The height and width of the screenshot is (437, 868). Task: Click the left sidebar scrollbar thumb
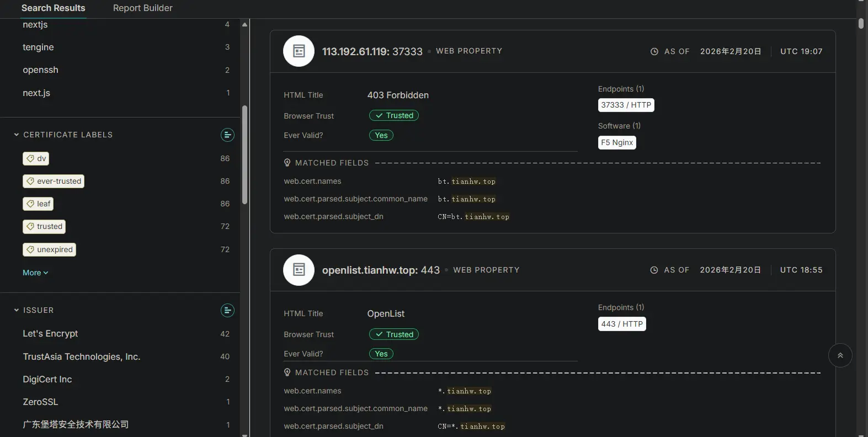click(x=244, y=154)
